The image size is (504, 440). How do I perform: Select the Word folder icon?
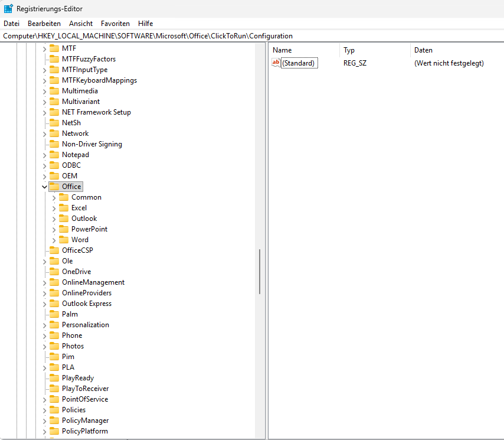click(64, 239)
